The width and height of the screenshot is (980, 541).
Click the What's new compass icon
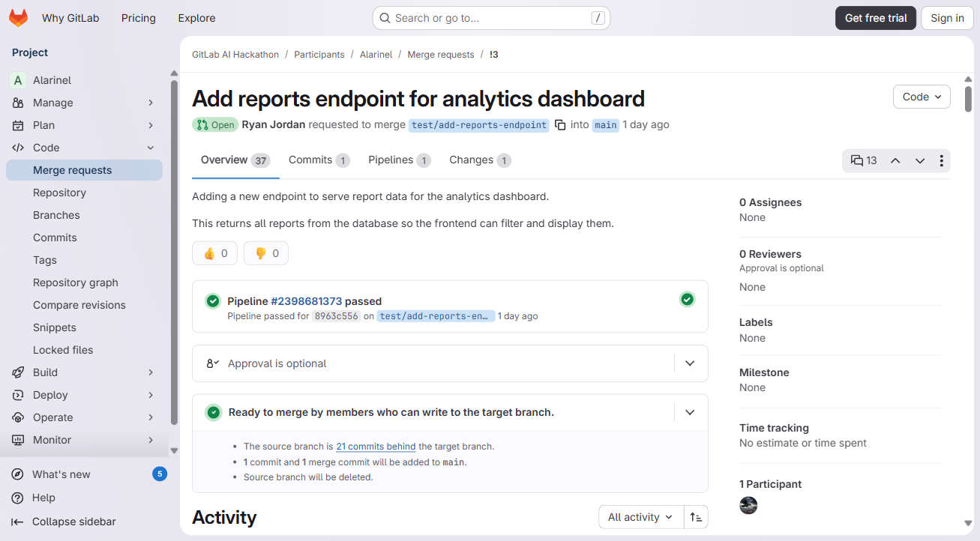[x=17, y=474]
